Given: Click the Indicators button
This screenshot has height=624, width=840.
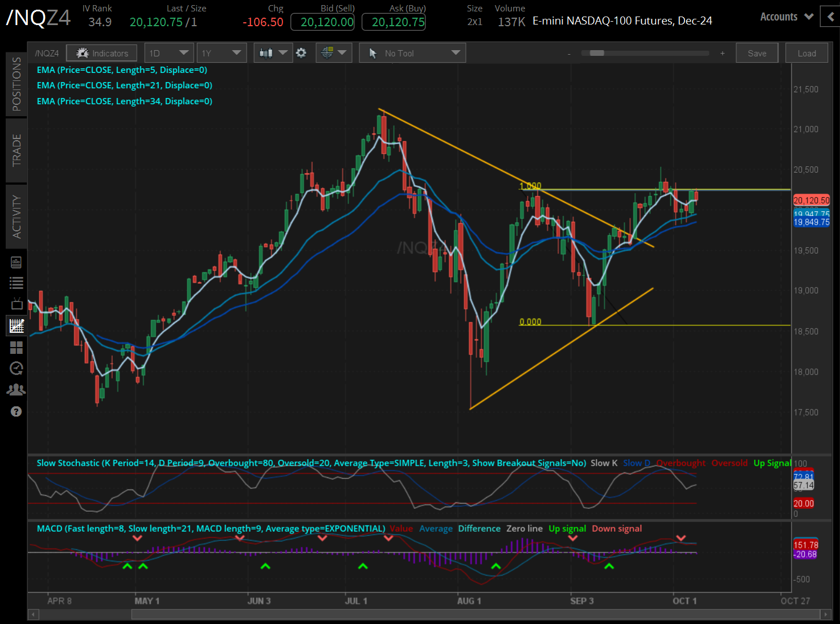Looking at the screenshot, I should (x=101, y=53).
